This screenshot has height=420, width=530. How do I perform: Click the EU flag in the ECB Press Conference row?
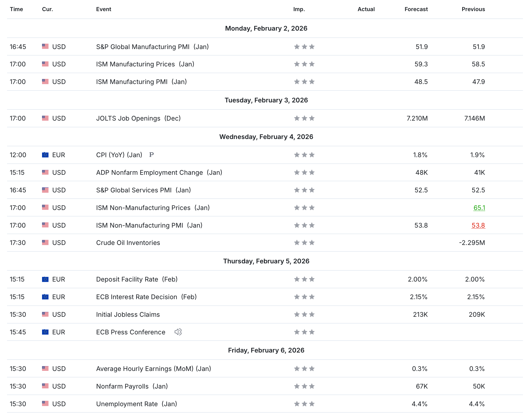click(x=45, y=332)
